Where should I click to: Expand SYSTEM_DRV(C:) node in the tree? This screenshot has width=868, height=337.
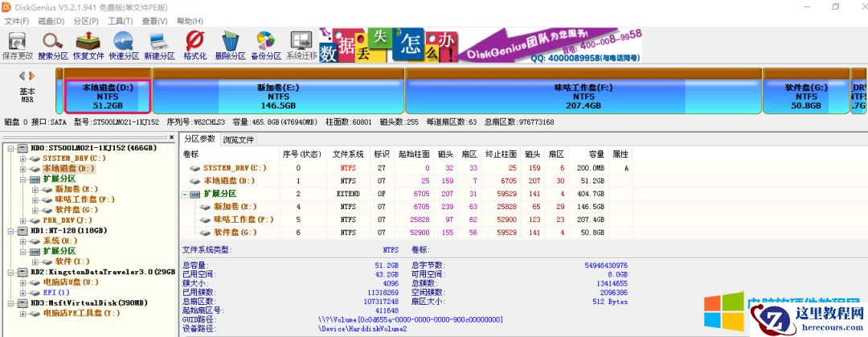(23, 158)
